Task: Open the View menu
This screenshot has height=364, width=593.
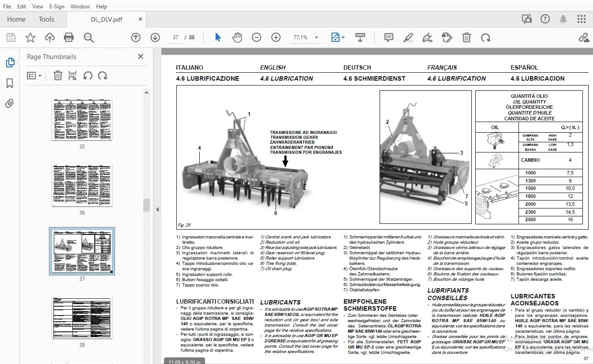Action: click(38, 7)
